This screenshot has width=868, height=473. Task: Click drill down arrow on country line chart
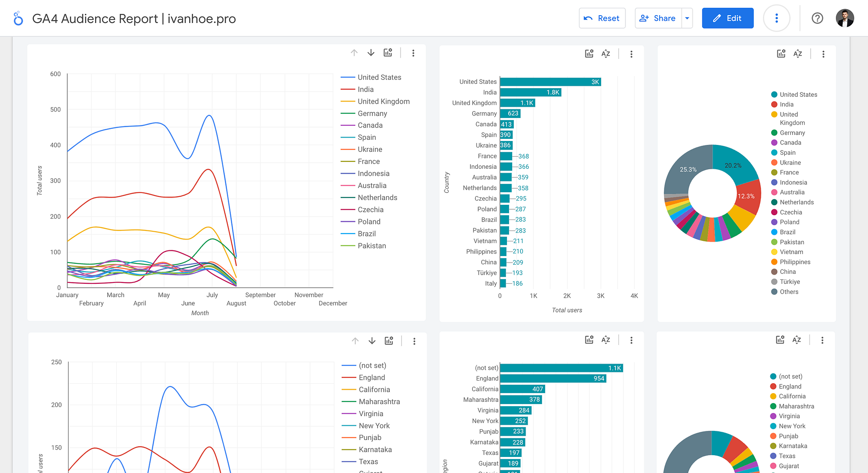pos(371,53)
